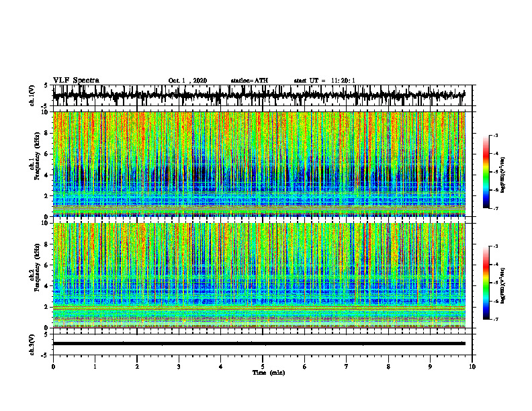Click the "4" tick on the time axis
532x411 pixels.
pyautogui.click(x=221, y=367)
